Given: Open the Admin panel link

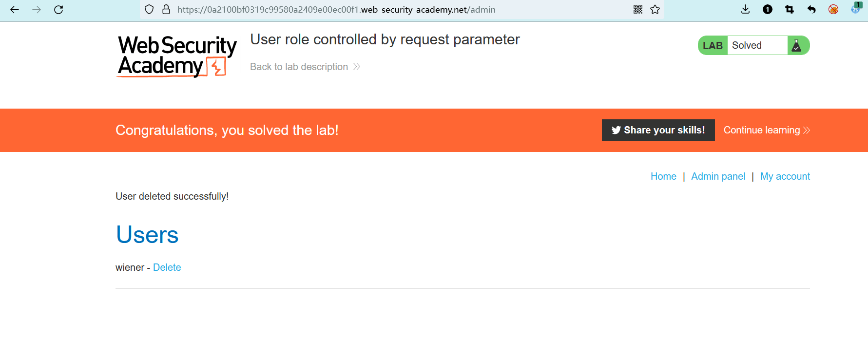Looking at the screenshot, I should tap(718, 177).
